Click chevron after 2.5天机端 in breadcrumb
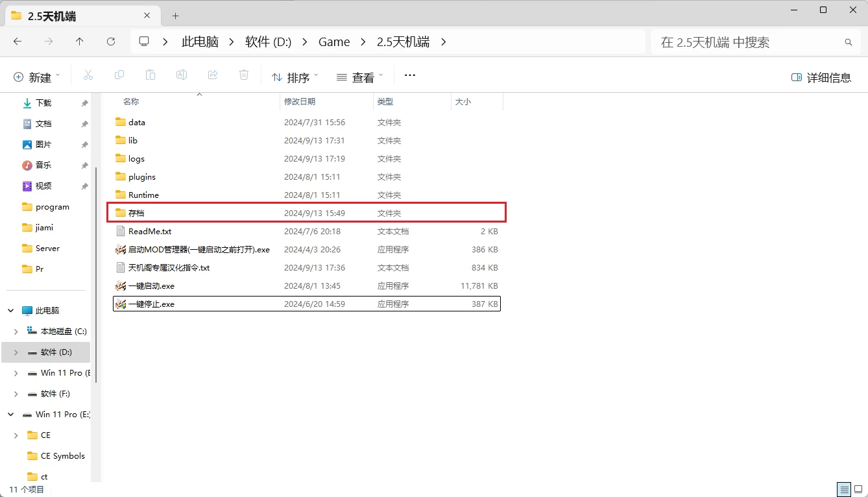This screenshot has width=868, height=497. (444, 42)
